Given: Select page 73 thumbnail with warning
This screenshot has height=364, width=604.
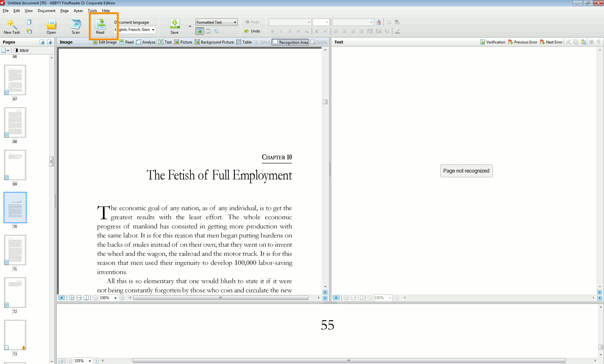Looking at the screenshot, I should click(15, 335).
